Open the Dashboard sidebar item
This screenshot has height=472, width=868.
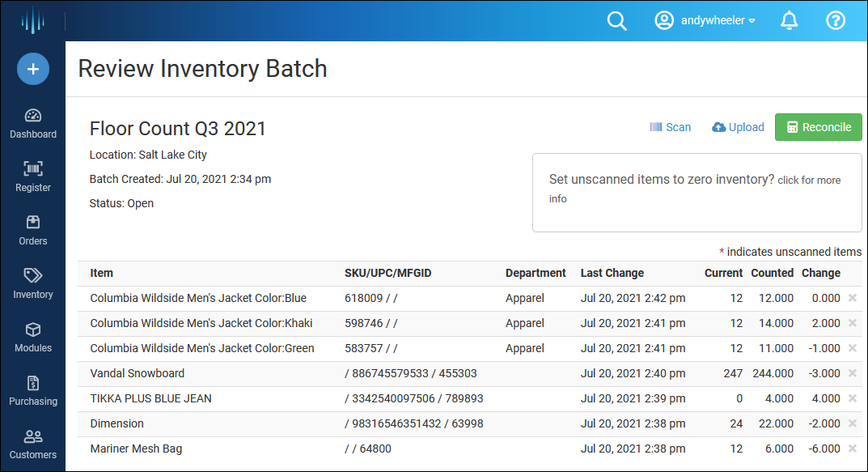coord(33,124)
